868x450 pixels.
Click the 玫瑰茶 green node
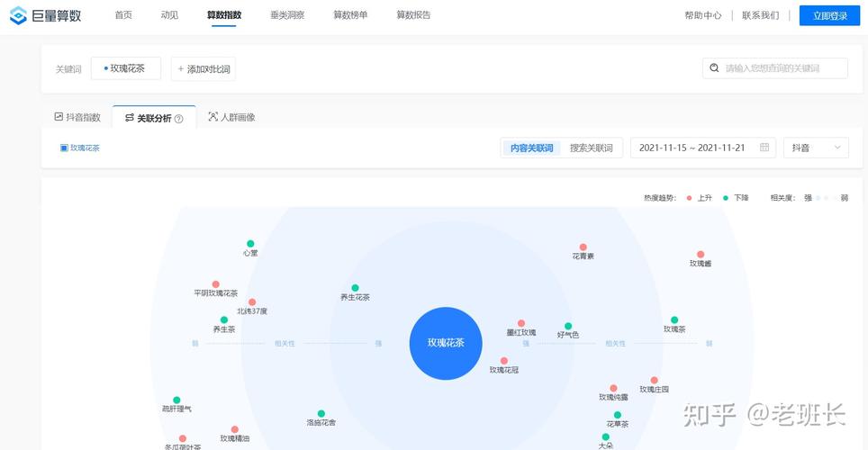(x=674, y=319)
